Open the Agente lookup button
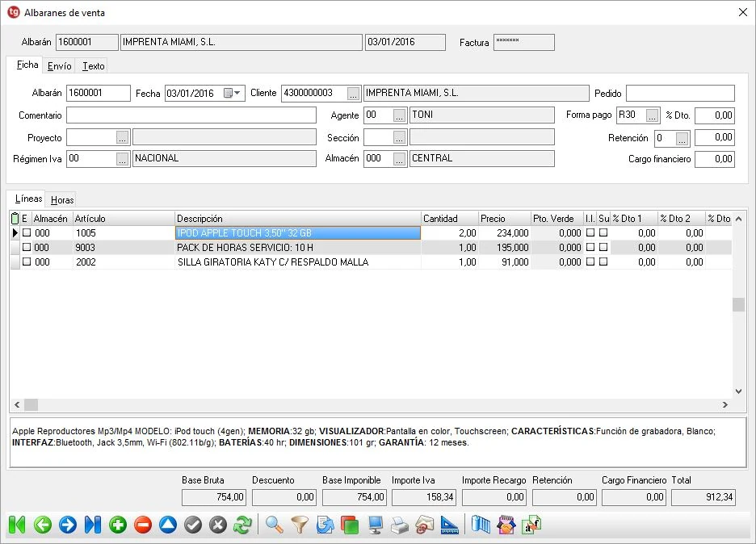 pyautogui.click(x=399, y=115)
